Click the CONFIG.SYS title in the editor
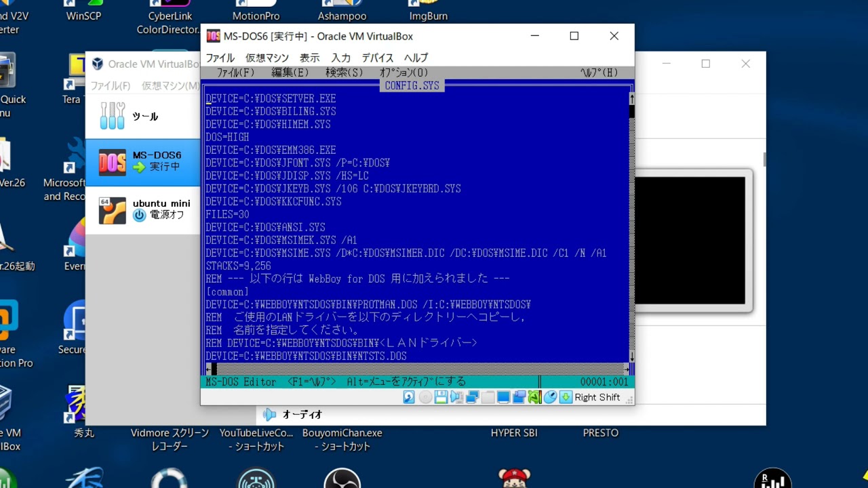This screenshot has height=488, width=868. click(x=412, y=85)
